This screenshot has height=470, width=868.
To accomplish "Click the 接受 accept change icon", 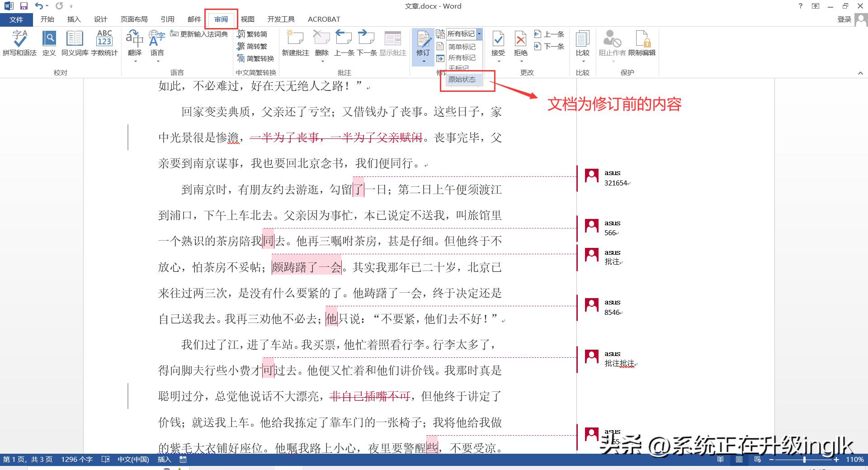I will [x=498, y=40].
